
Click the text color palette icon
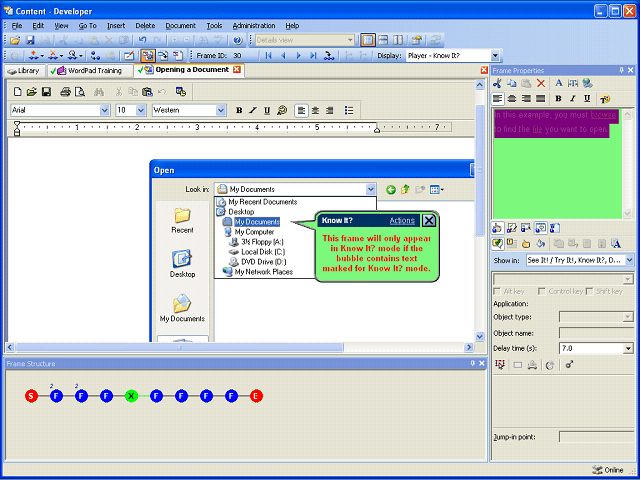pyautogui.click(x=604, y=99)
